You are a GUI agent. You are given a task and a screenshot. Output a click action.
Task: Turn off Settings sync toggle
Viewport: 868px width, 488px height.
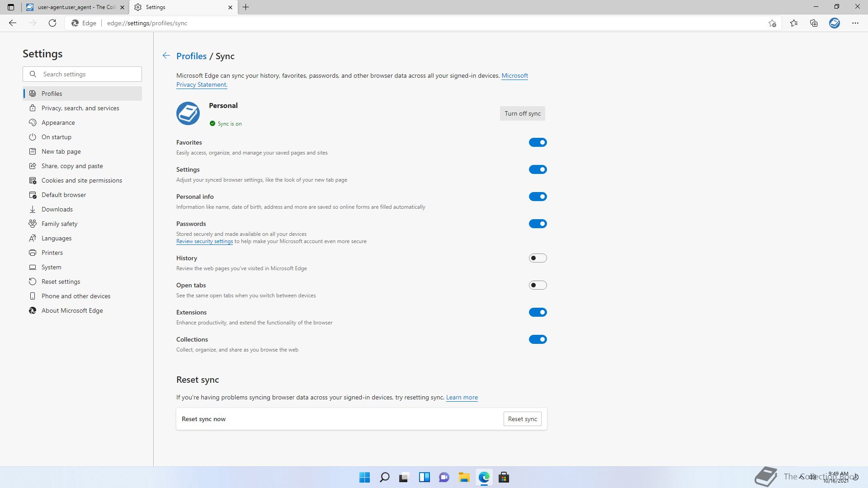(538, 169)
